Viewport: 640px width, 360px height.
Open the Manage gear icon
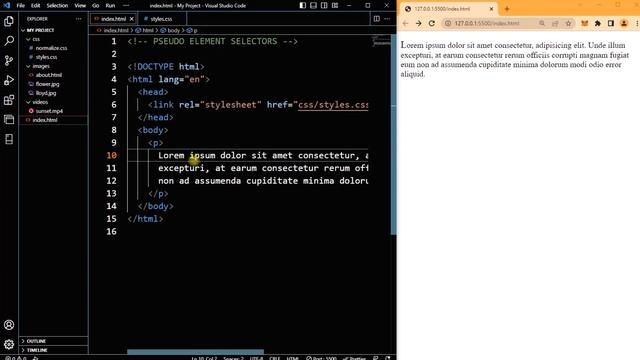click(9, 344)
